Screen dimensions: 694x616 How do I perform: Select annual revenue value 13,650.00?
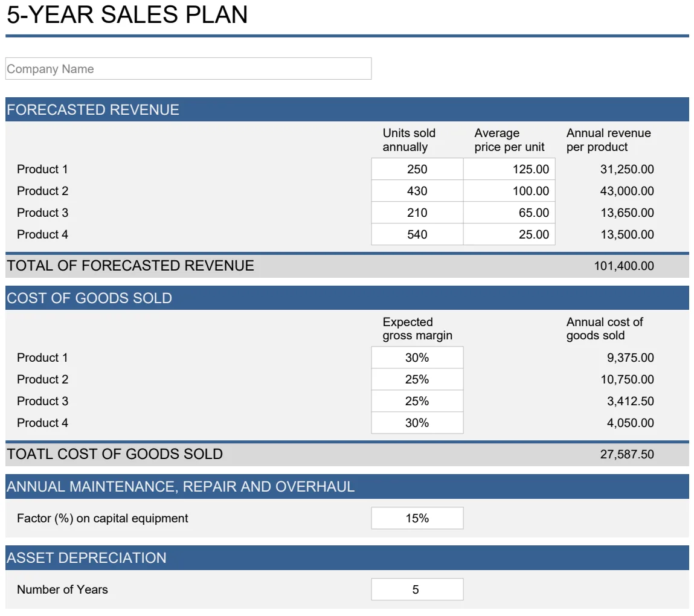coord(627,213)
